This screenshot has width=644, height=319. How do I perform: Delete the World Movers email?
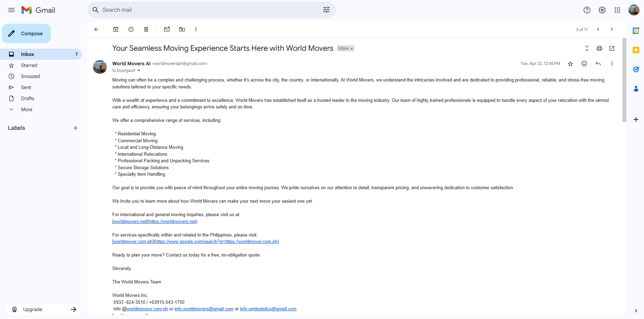point(146,29)
